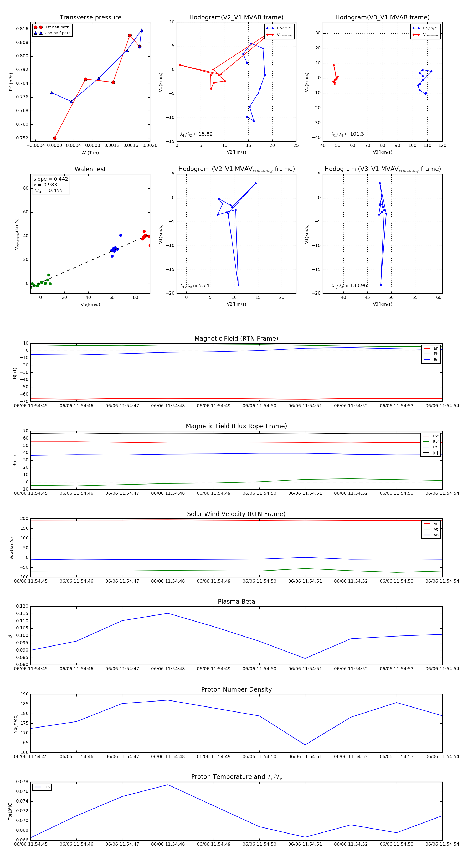Select the "Tp" legend entry
This screenshot has width=473, height=868.
(x=42, y=788)
